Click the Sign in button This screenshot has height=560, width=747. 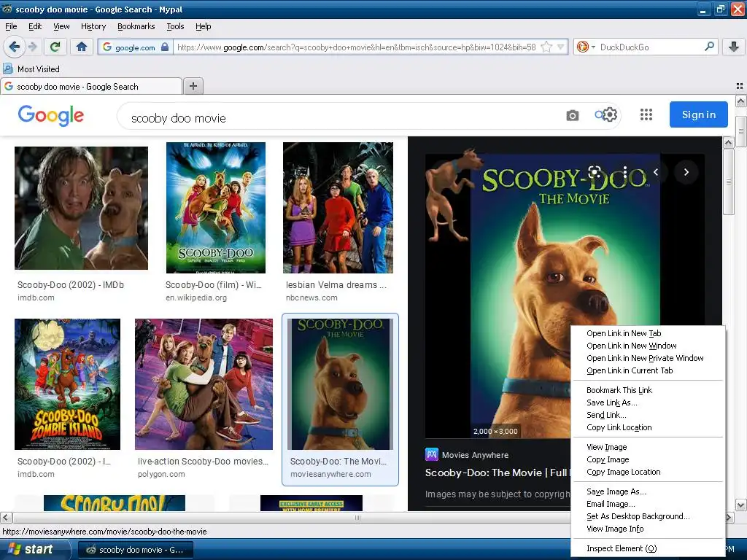(698, 114)
